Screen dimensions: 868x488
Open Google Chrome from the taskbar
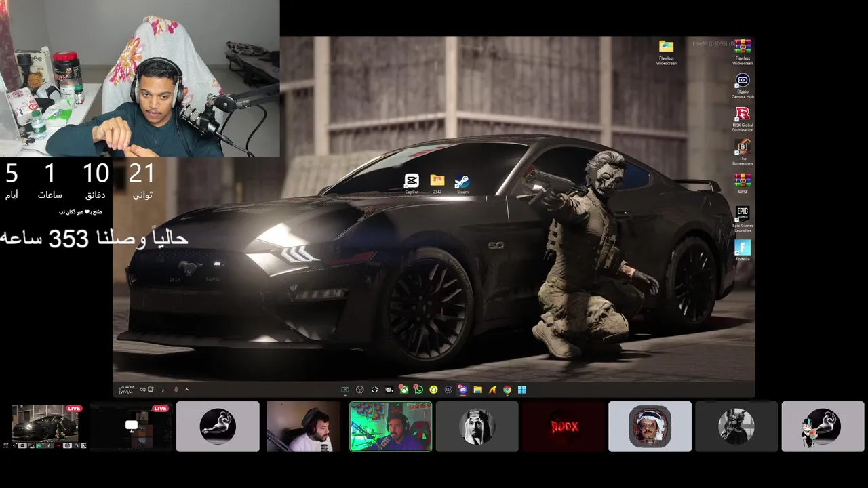click(507, 390)
